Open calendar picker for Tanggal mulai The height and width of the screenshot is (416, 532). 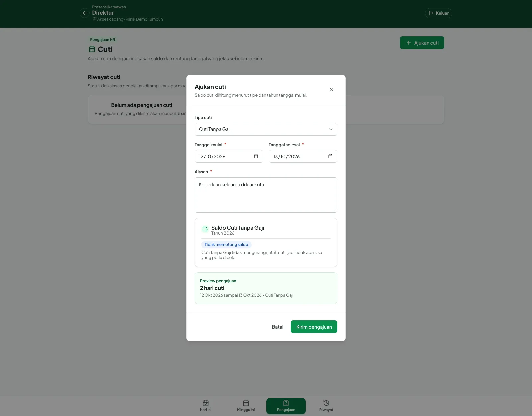[x=256, y=156]
